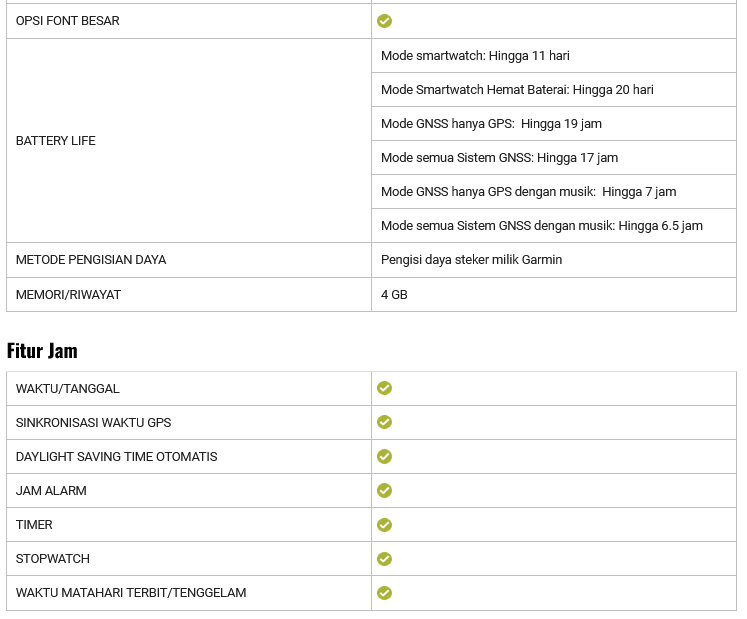This screenshot has width=747, height=619.
Task: Click the Smartwatch Hemat Baterai 20 hari row
Action: (x=517, y=90)
